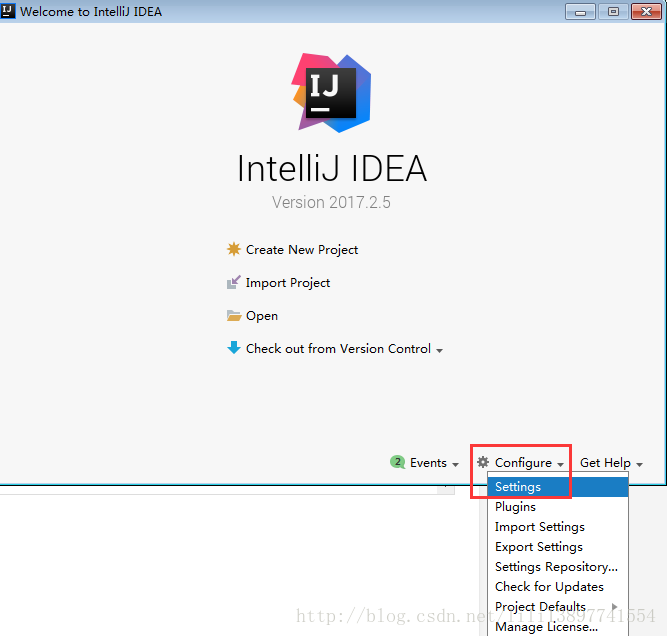
Task: Minimize the Welcome to IntelliJ IDEA window
Action: (x=580, y=11)
